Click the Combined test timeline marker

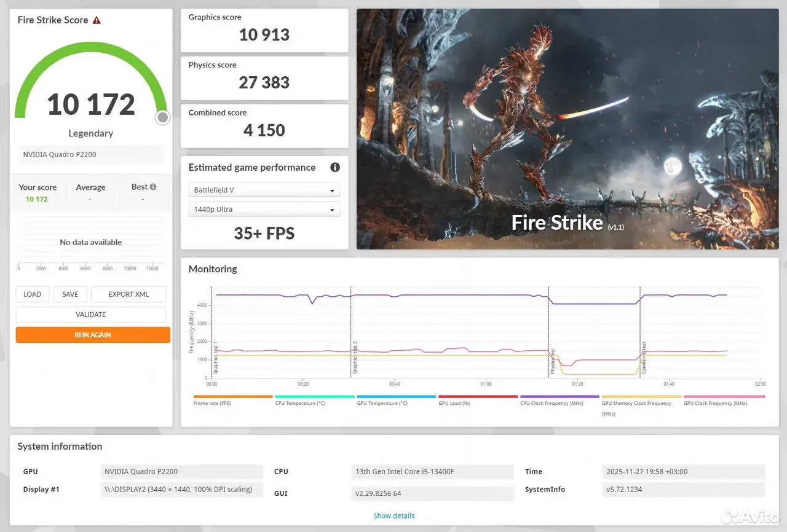pos(644,358)
